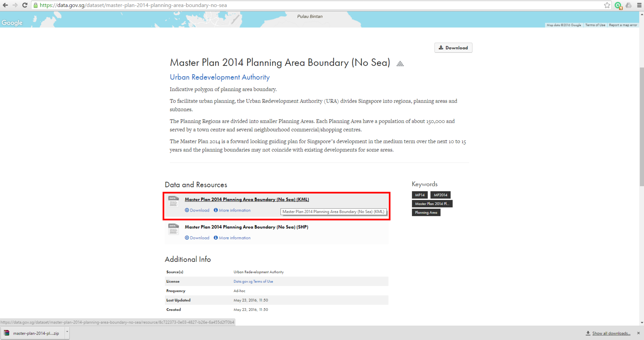Click the KML resource DATA file icon
Image resolution: width=644 pixels, height=340 pixels.
173,201
